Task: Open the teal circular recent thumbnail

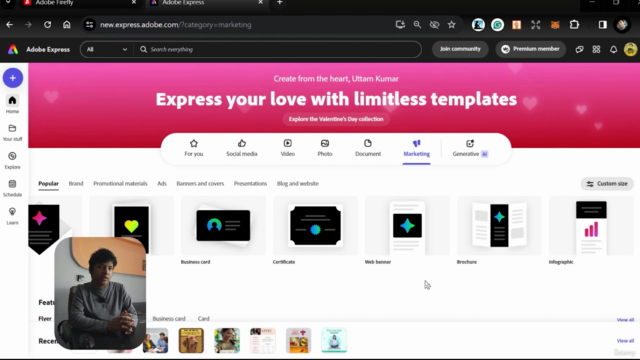Action: [334, 340]
